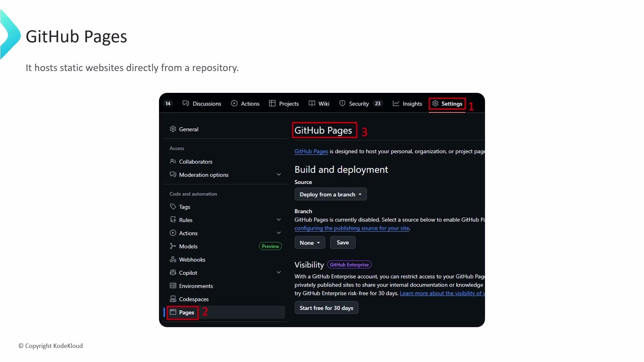Open the Wiki tab
The image size is (644, 362).
[x=319, y=104]
